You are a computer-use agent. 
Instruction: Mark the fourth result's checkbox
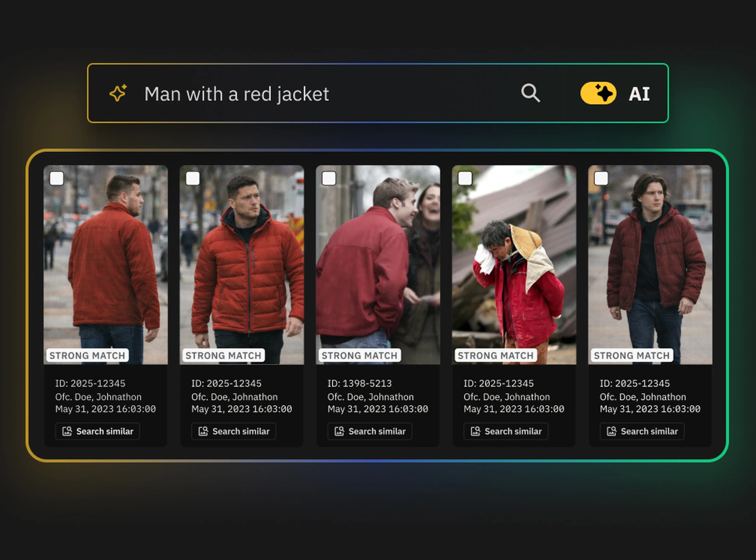pyautogui.click(x=465, y=178)
